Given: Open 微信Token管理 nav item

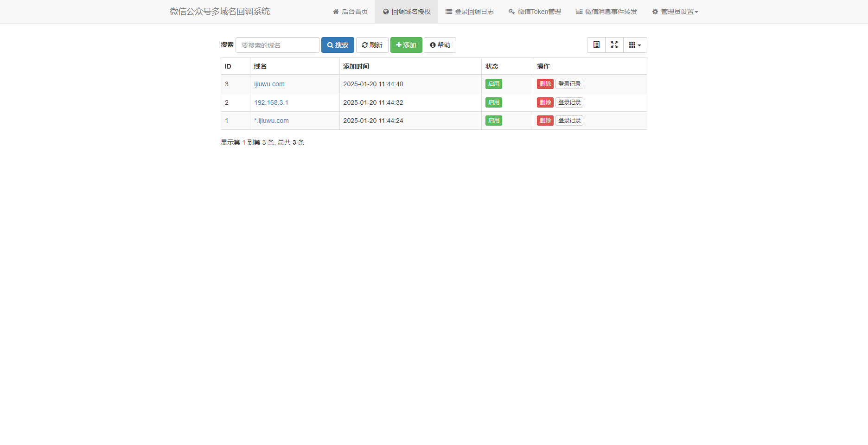Looking at the screenshot, I should click(535, 12).
